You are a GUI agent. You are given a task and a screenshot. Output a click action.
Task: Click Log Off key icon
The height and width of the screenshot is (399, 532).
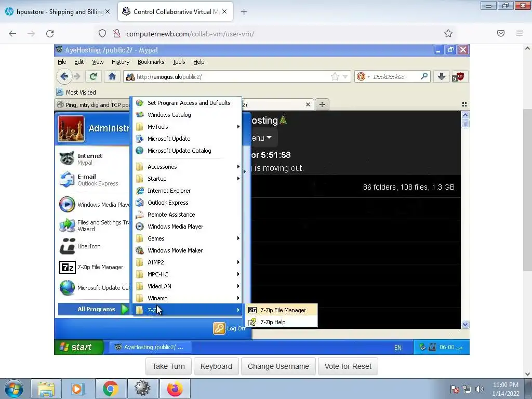click(x=219, y=328)
